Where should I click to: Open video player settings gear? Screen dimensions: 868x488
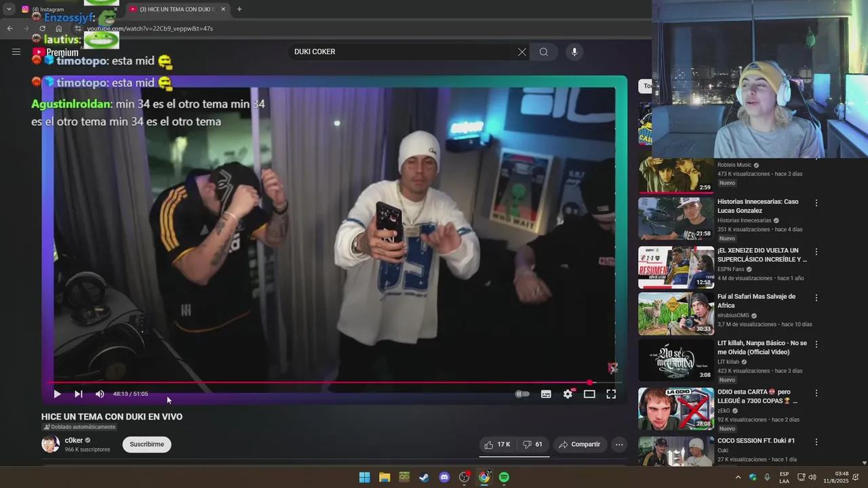click(x=568, y=394)
